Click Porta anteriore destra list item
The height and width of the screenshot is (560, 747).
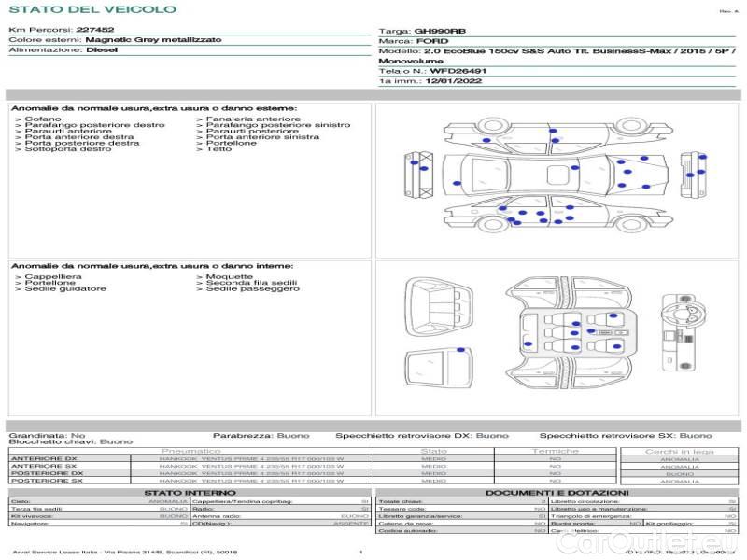(x=79, y=137)
